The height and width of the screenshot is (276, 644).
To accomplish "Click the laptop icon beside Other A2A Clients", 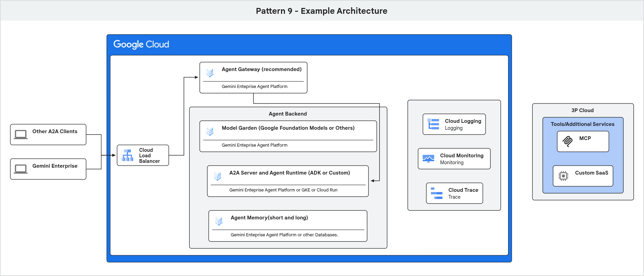I will coord(21,135).
